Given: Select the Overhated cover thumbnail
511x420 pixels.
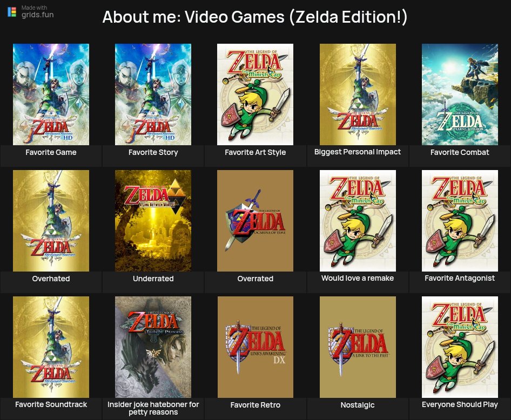Looking at the screenshot, I should tap(51, 221).
